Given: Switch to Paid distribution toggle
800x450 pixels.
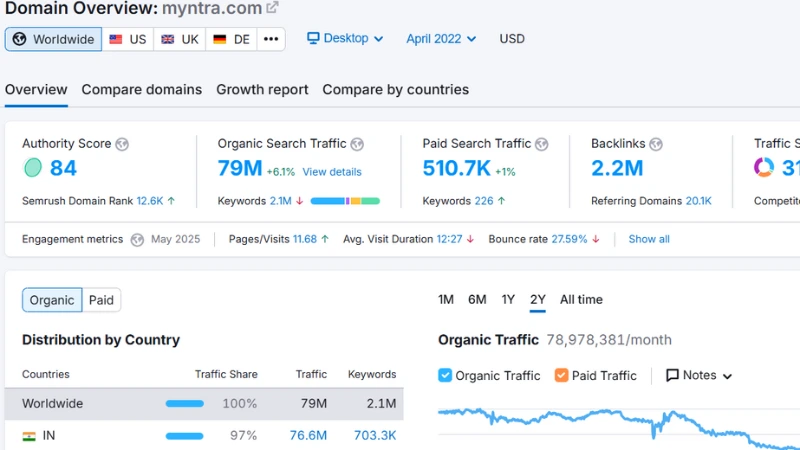Looking at the screenshot, I should pos(101,300).
